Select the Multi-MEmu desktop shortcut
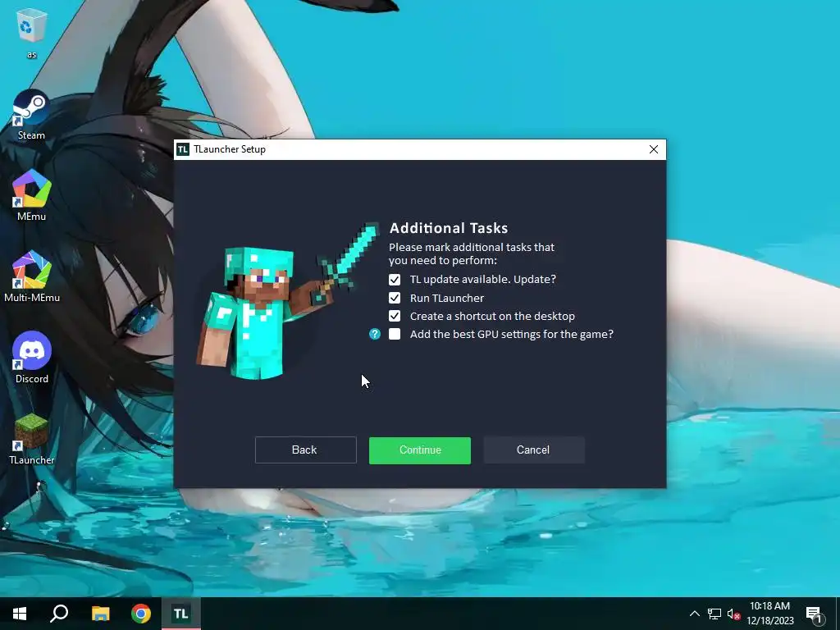The height and width of the screenshot is (630, 840). click(32, 277)
